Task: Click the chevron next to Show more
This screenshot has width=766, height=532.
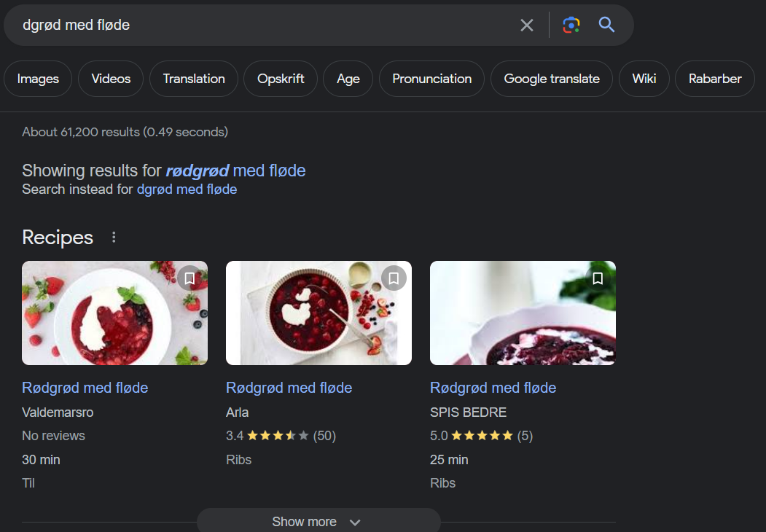Action: (355, 523)
